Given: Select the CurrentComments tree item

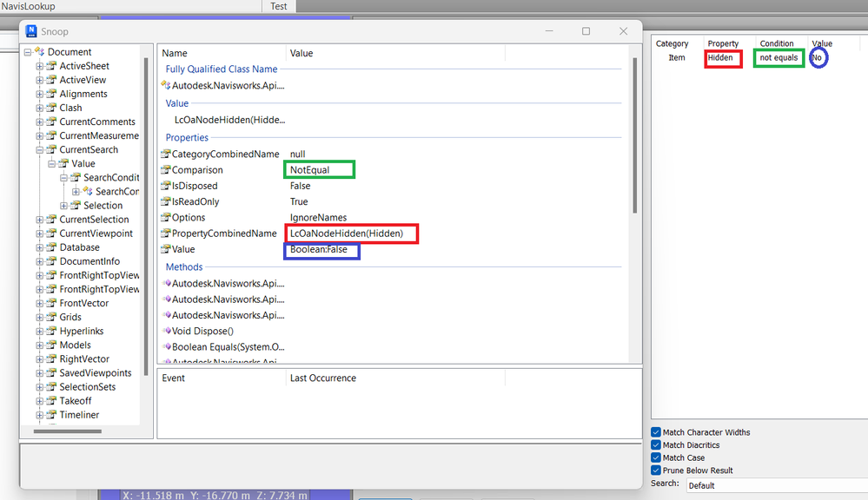Looking at the screenshot, I should [x=97, y=122].
